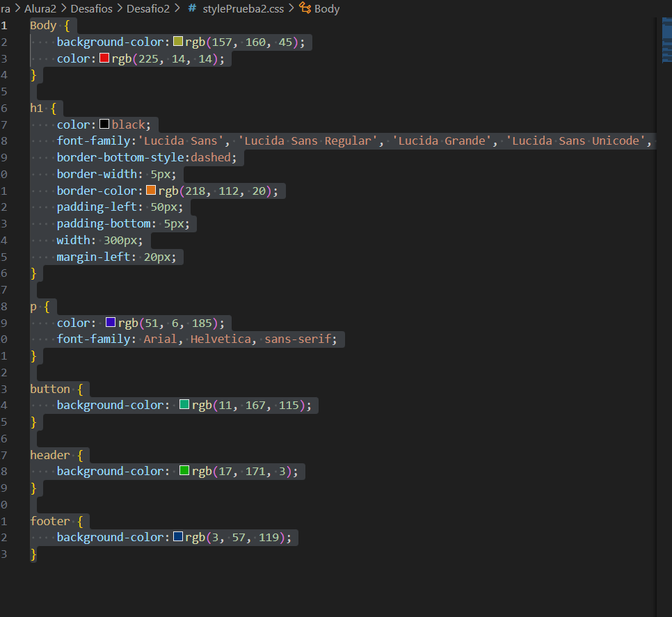Click the 'h1' selector text
The image size is (672, 617).
[36, 108]
